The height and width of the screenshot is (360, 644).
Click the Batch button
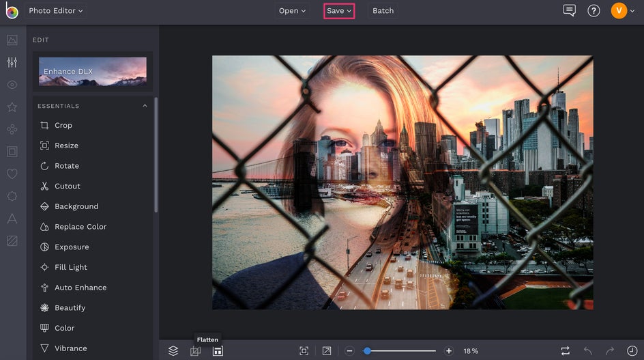pos(383,11)
